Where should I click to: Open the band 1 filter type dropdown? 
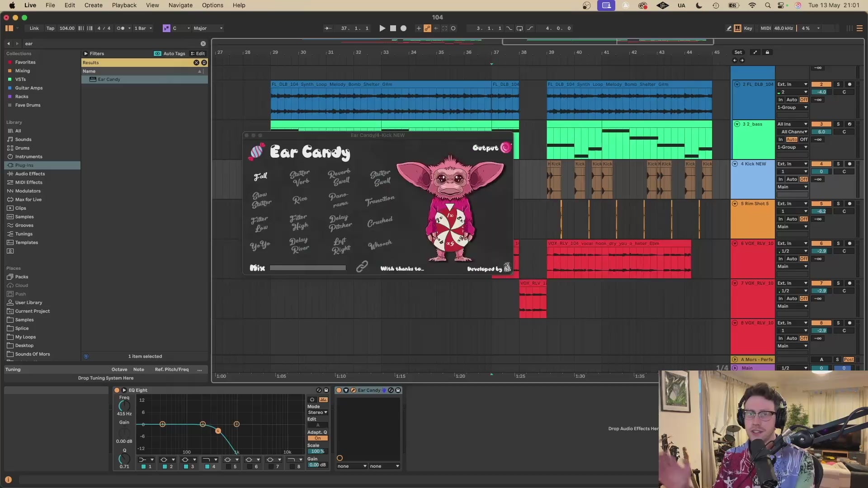click(146, 460)
